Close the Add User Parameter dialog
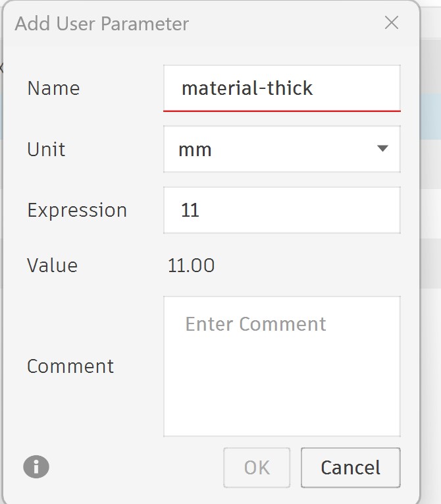 (x=392, y=23)
